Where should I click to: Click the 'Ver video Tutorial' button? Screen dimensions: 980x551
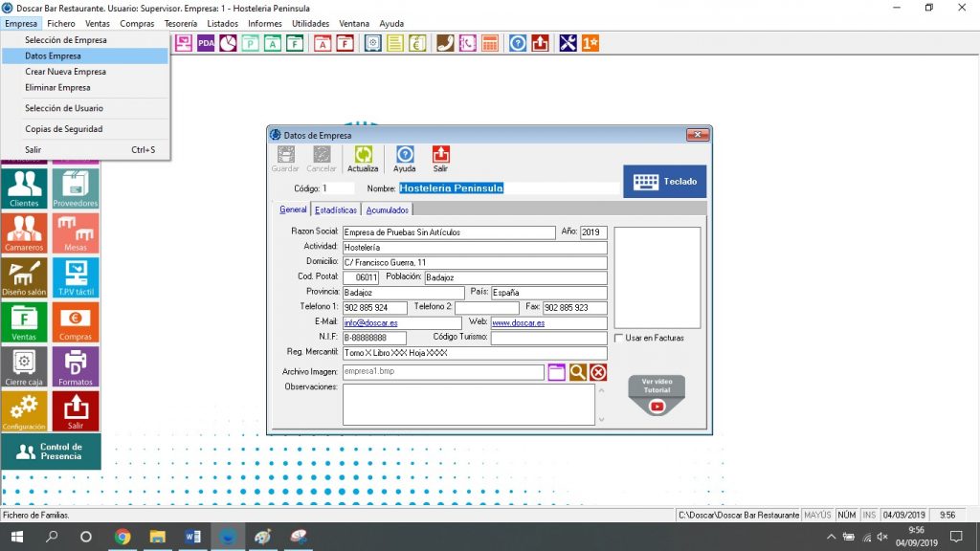point(657,395)
